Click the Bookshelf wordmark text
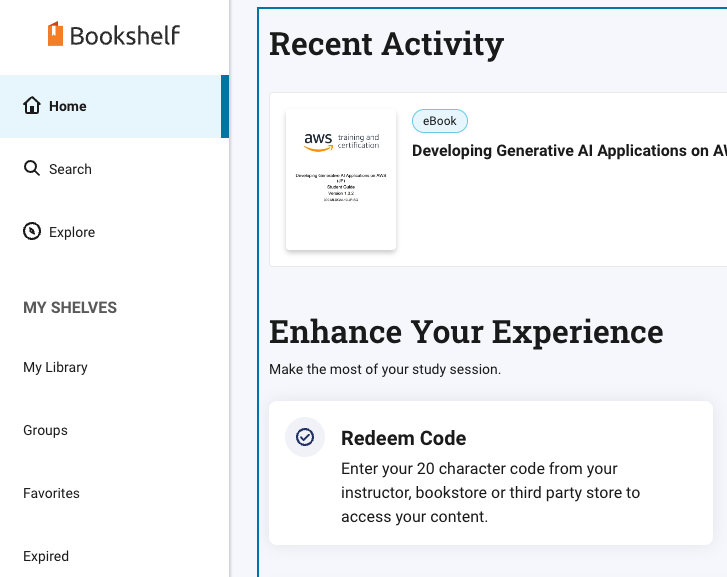The height and width of the screenshot is (577, 727). click(125, 36)
